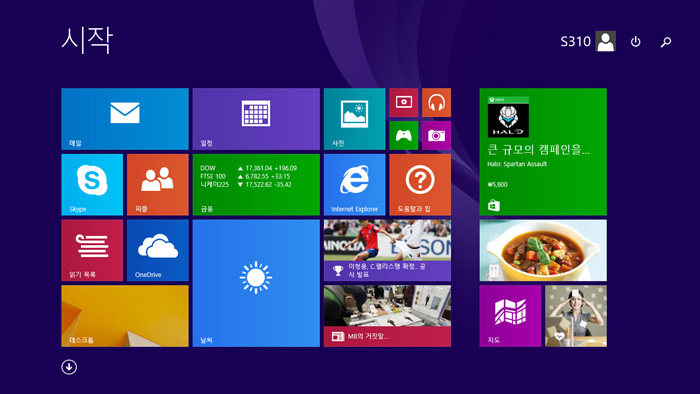The height and width of the screenshot is (394, 700).
Task: Open the People tile
Action: pos(158,185)
